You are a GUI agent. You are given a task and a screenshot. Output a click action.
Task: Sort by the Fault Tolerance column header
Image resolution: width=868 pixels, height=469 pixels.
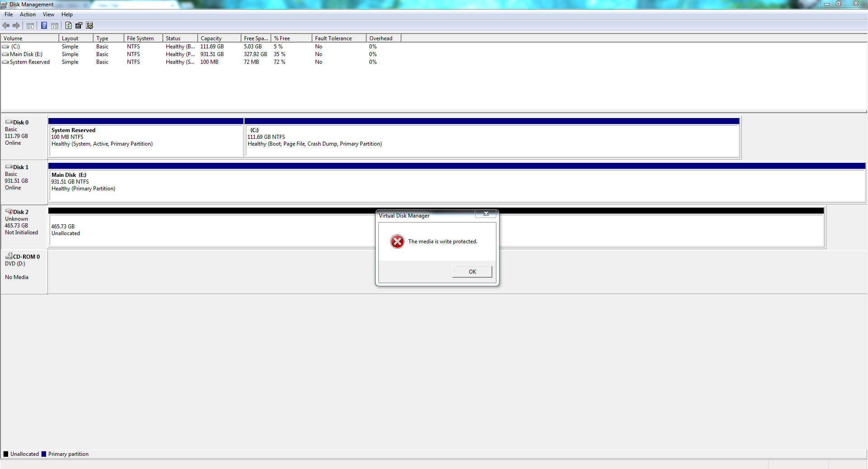coord(339,38)
